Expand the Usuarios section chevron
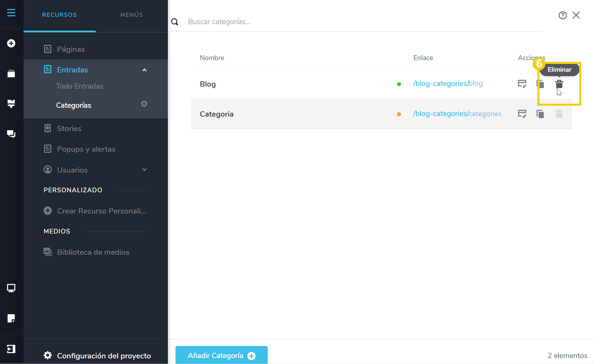 click(144, 170)
